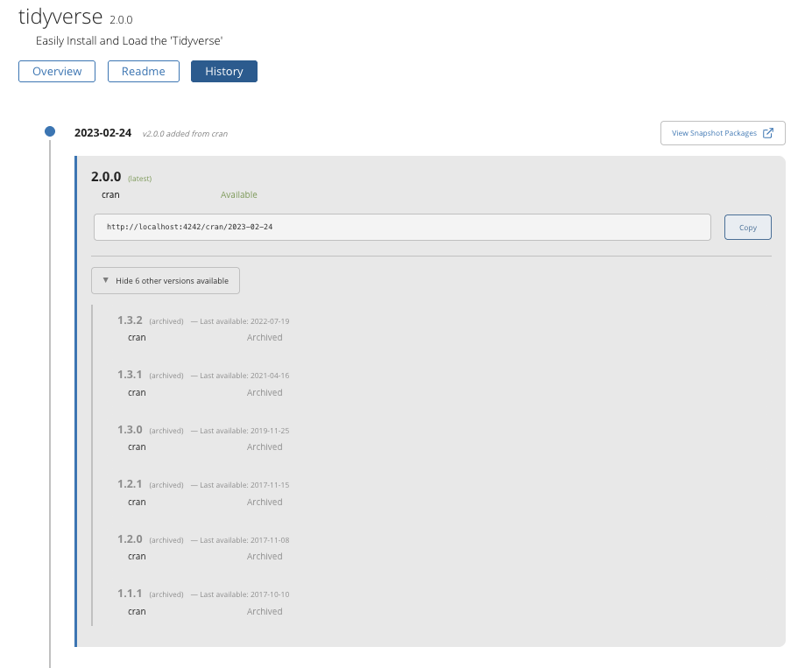
Task: Select the oldest version 1.1.1
Action: point(130,594)
